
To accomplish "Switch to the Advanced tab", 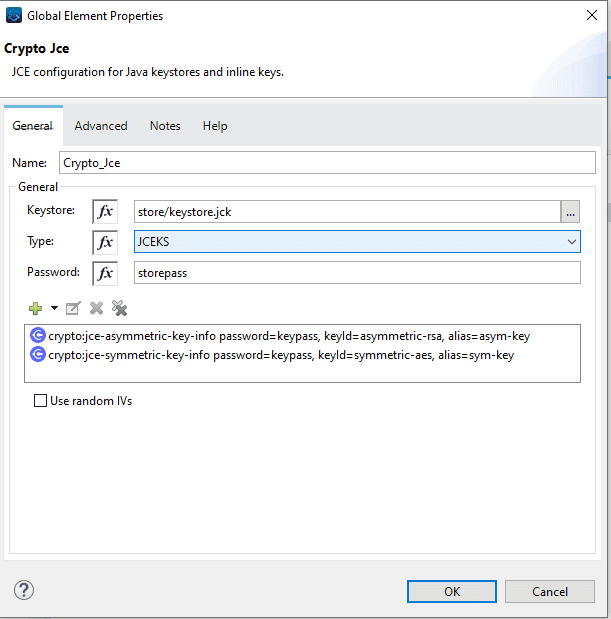I will point(101,126).
